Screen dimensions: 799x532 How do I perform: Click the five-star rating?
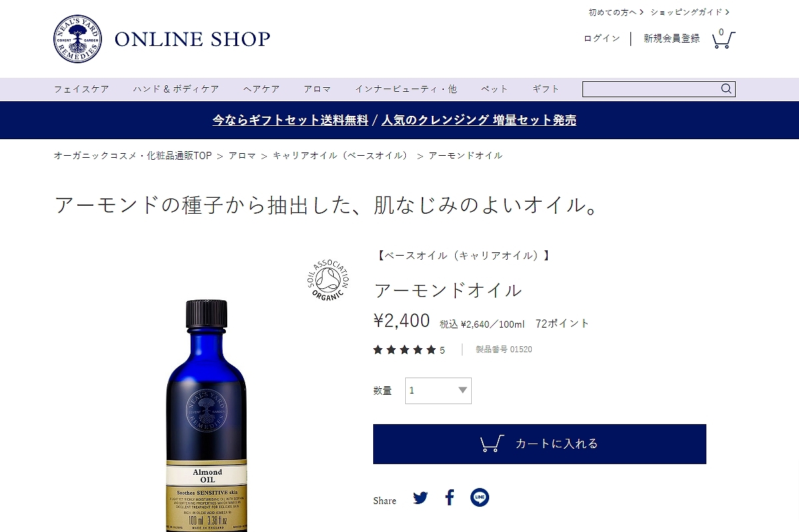[x=404, y=350]
